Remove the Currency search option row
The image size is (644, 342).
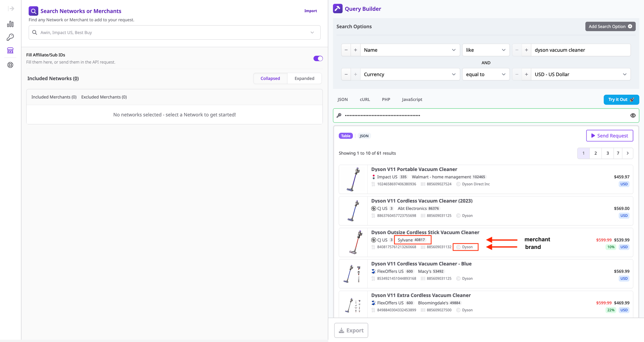click(346, 74)
